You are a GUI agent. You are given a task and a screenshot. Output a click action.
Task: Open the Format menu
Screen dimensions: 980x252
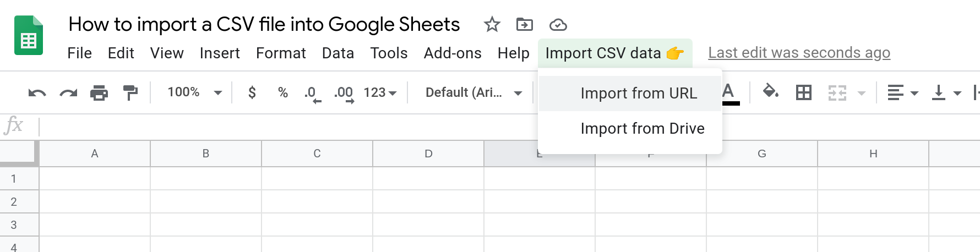(x=281, y=53)
